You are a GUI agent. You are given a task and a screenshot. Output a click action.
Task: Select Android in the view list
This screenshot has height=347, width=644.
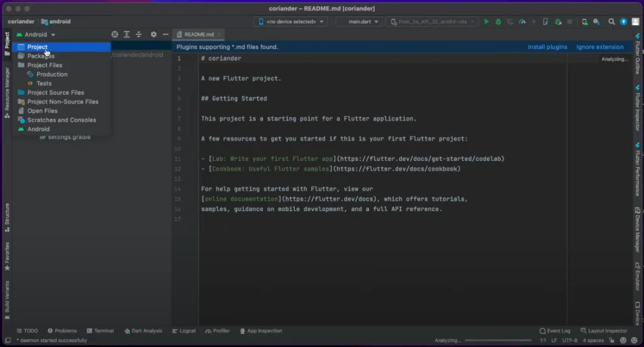(62, 129)
